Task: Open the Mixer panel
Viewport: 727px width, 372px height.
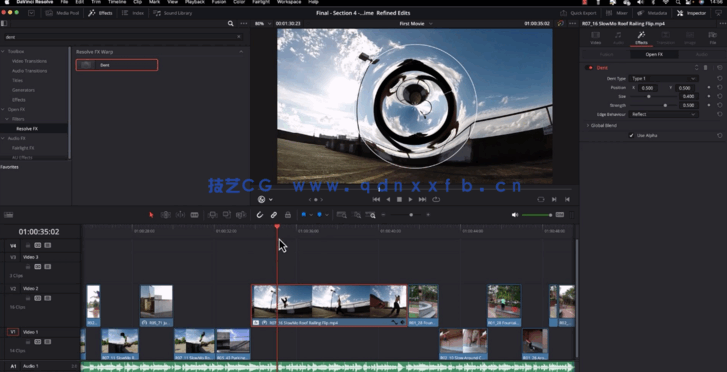Action: pyautogui.click(x=617, y=13)
